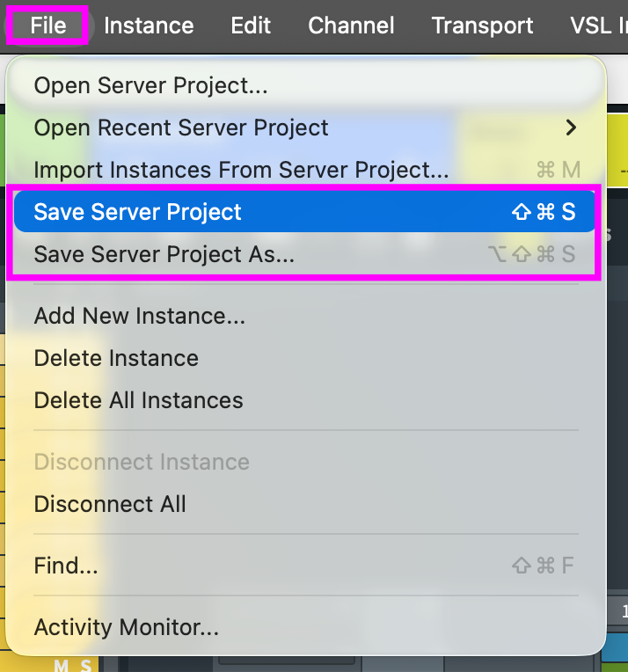This screenshot has height=672, width=628.
Task: Open the VSL menu in menu bar
Action: click(598, 26)
